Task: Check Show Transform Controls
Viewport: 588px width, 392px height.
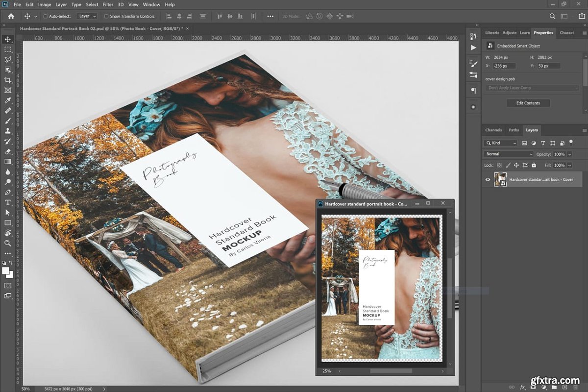Action: (x=106, y=16)
